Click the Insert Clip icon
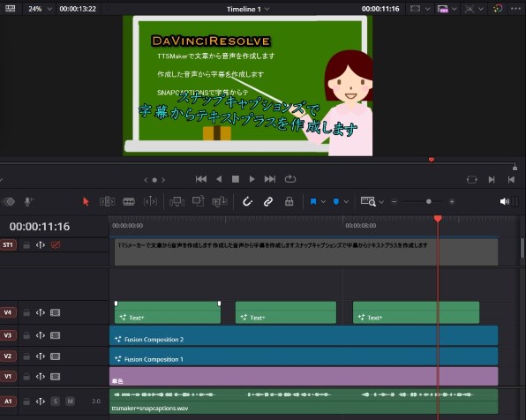The image size is (526, 420). tap(177, 201)
